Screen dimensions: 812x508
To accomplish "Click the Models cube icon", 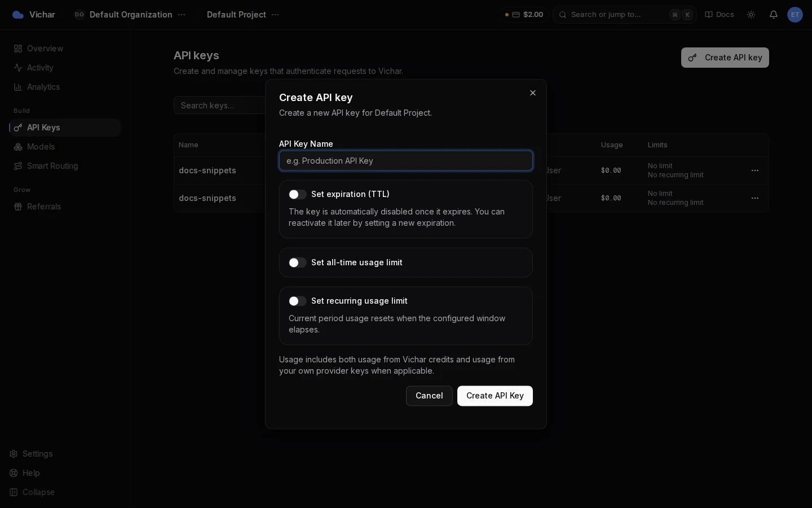I will click(x=18, y=147).
